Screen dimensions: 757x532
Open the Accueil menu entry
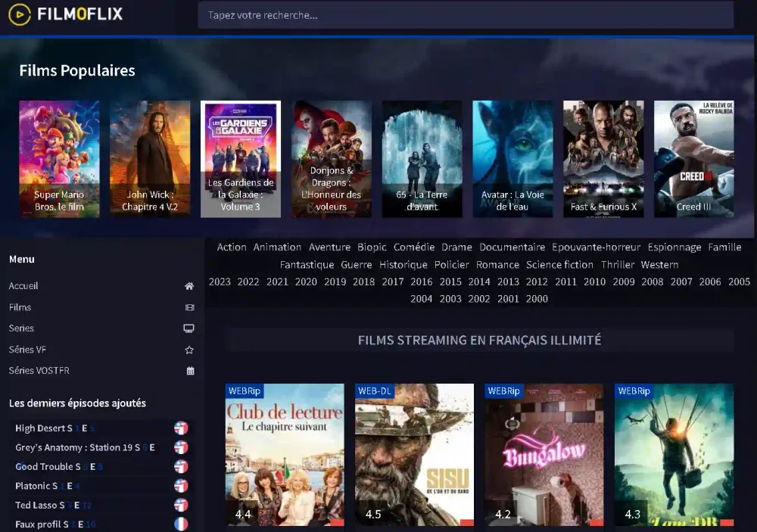point(23,285)
